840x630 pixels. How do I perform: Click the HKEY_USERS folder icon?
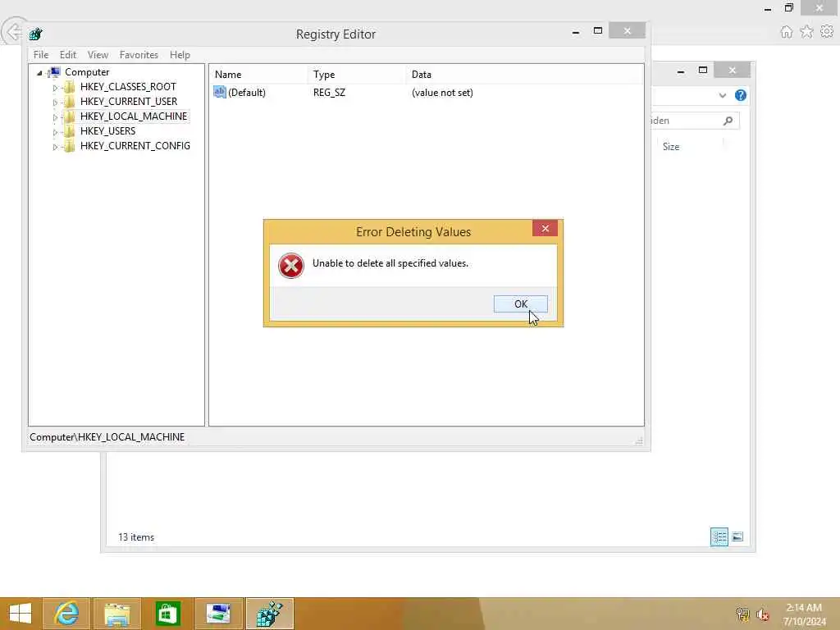tap(69, 130)
